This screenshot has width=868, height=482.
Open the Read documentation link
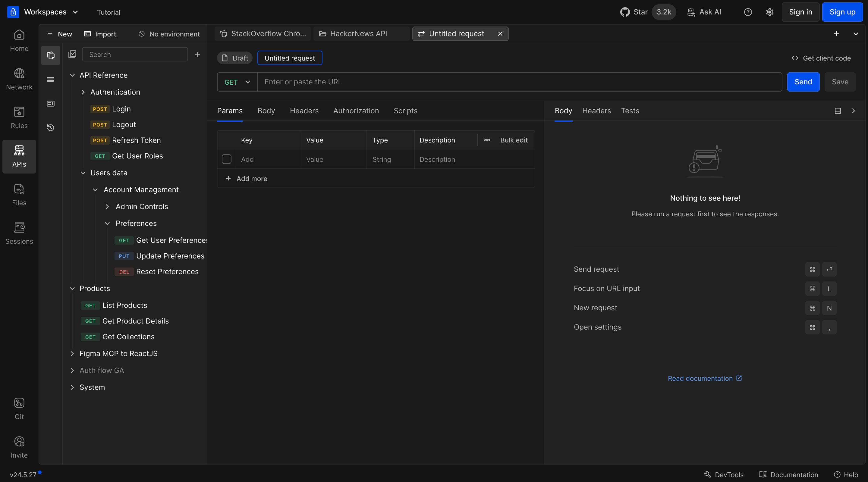coord(705,378)
